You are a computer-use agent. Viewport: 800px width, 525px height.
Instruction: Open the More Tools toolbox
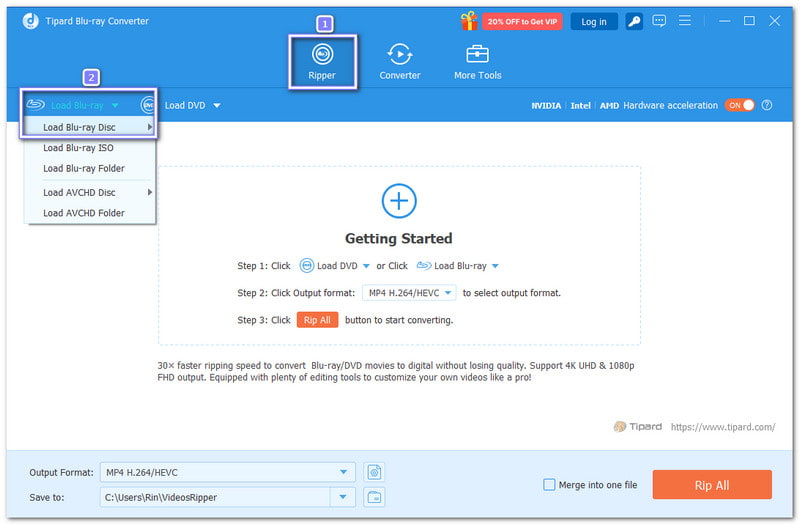click(x=477, y=60)
